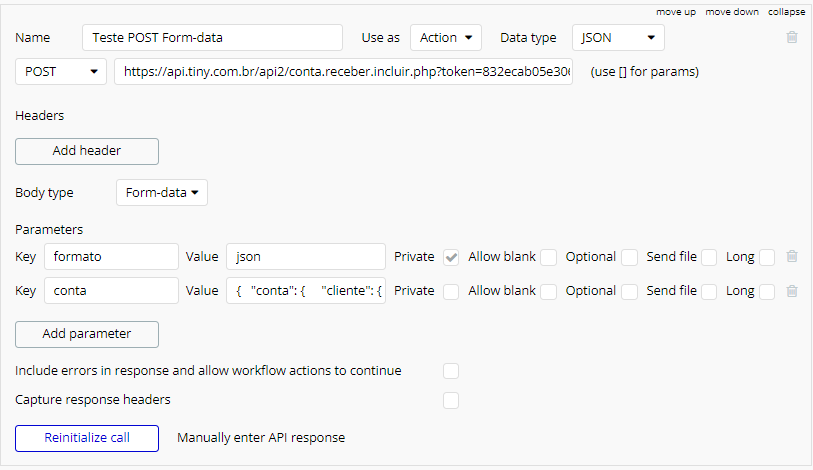Click the Add header button

point(87,151)
